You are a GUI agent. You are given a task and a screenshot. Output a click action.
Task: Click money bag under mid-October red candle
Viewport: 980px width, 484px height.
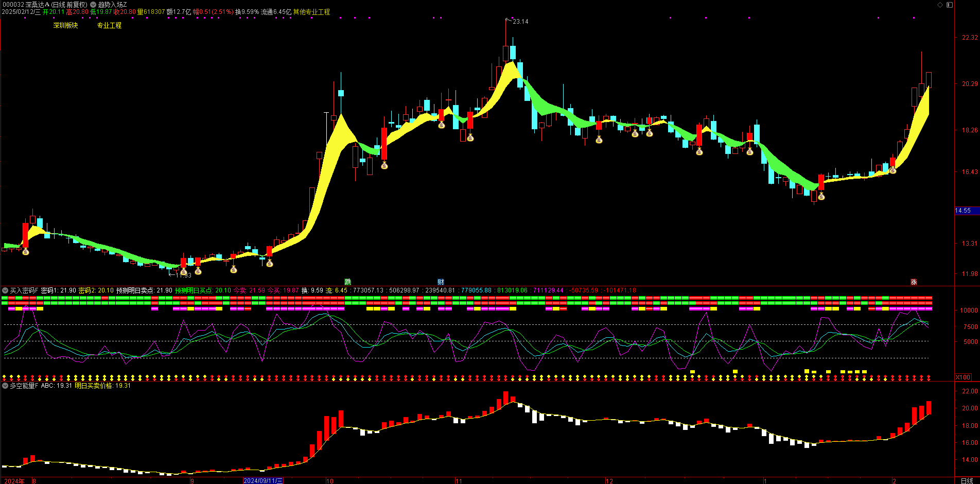point(384,165)
